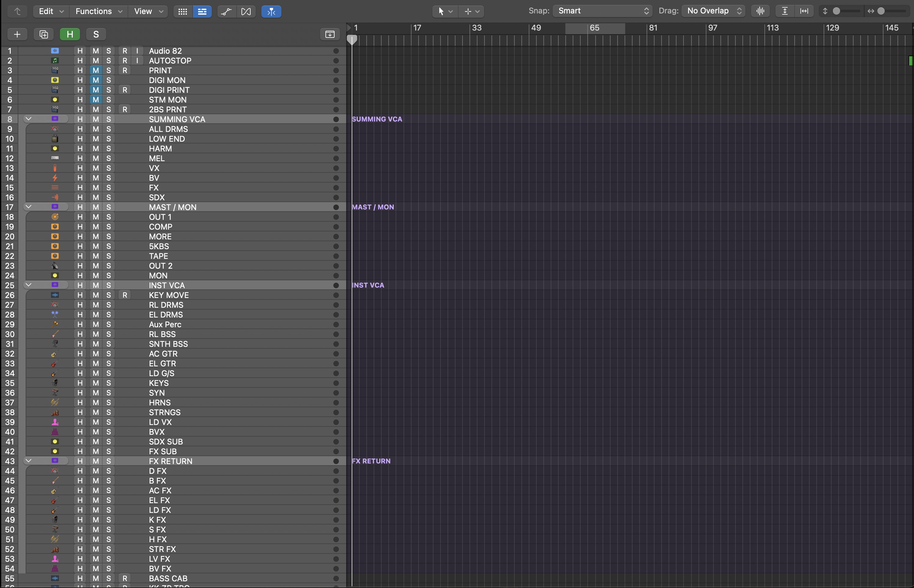Select the STR FX track name
914x588 pixels.
(162, 549)
